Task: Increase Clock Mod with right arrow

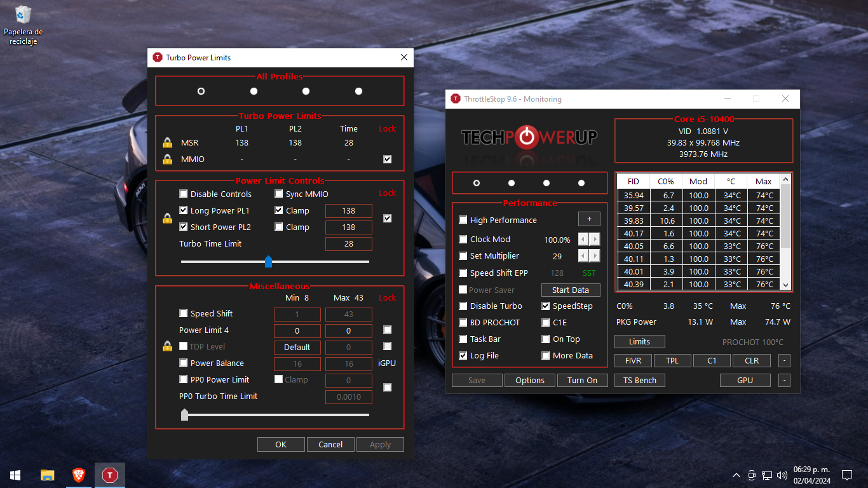Action: point(595,240)
